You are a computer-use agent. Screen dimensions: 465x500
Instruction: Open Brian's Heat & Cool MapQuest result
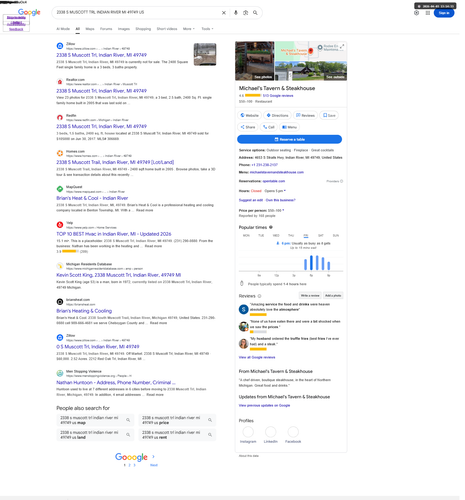click(92, 198)
